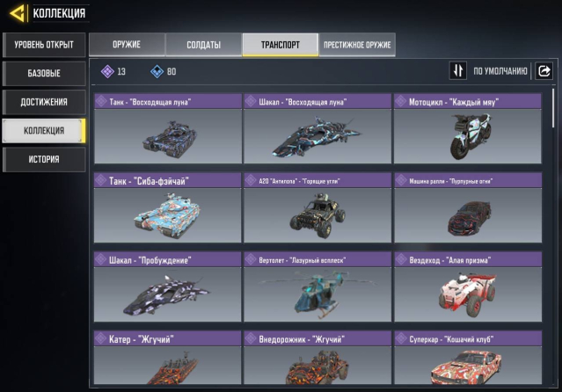The image size is (562, 392).
Task: Switch to the Оружие tab
Action: click(x=127, y=45)
